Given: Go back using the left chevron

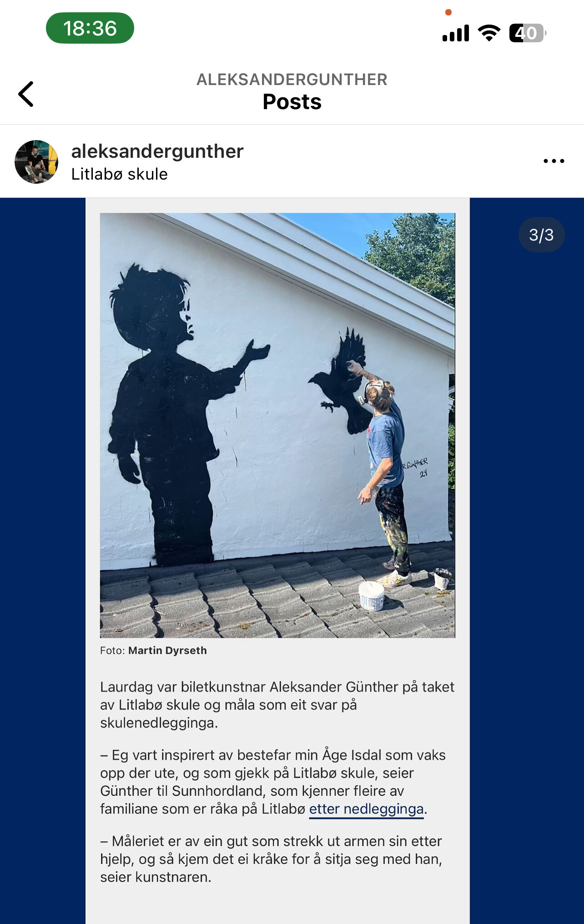Looking at the screenshot, I should [x=26, y=94].
